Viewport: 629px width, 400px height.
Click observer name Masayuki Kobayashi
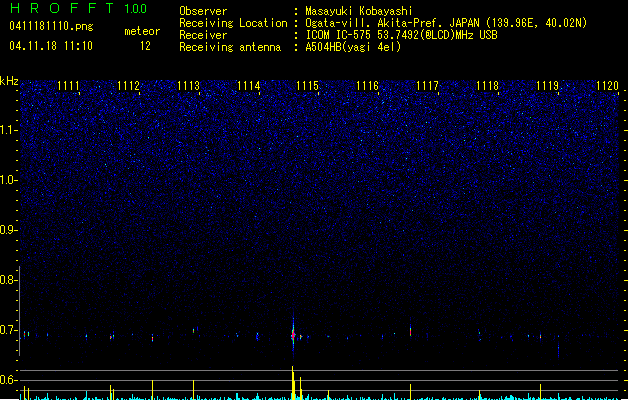[359, 11]
